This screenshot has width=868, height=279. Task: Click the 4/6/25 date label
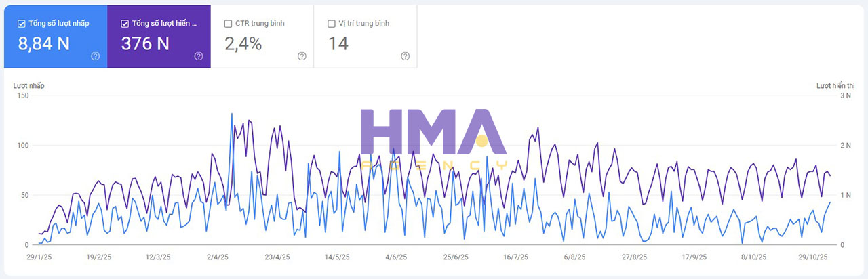coord(396,257)
